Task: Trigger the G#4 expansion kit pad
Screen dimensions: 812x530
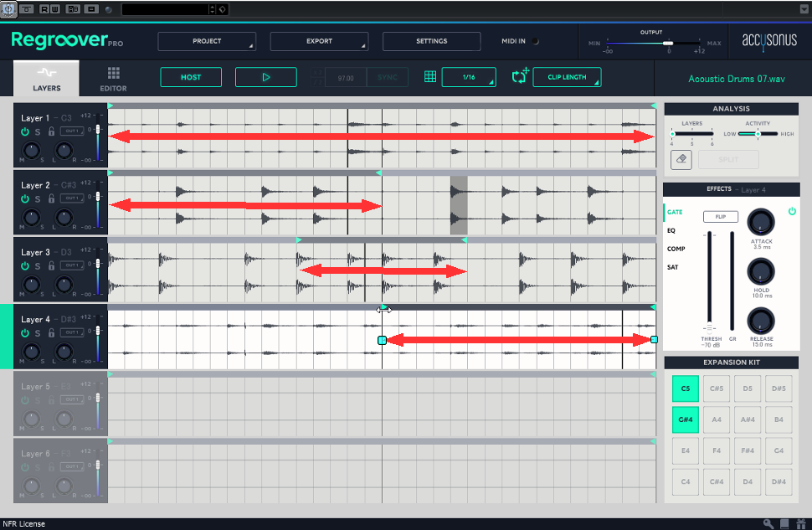Action: click(x=685, y=419)
